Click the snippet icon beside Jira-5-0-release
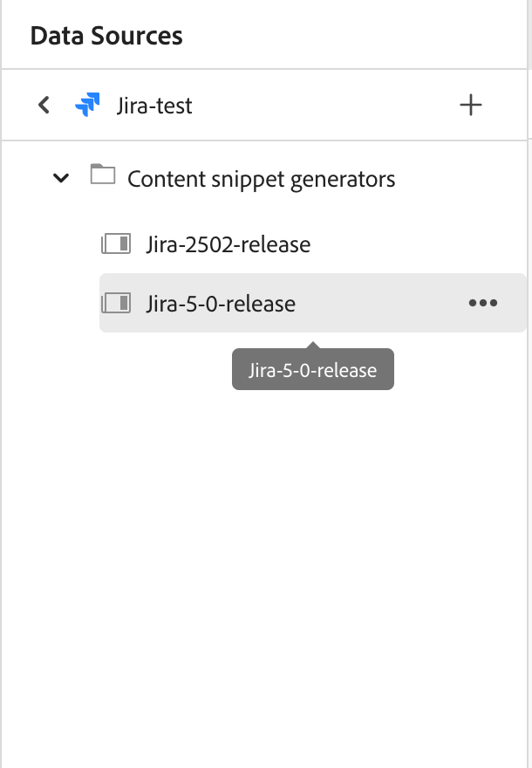 116,303
